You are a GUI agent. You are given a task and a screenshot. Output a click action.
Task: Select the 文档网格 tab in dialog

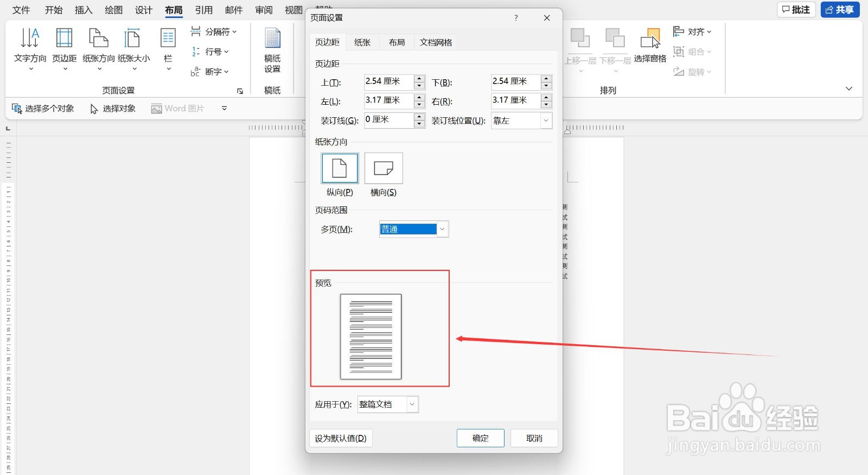pos(436,42)
